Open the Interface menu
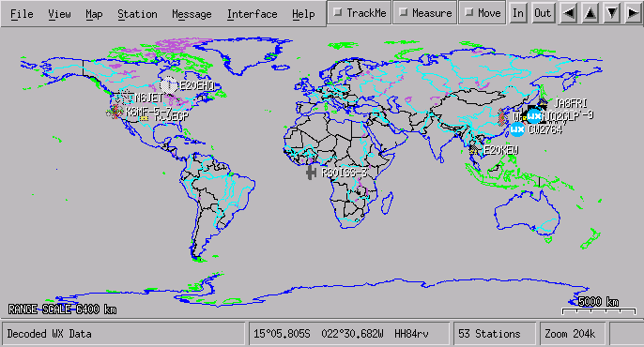The image size is (644, 347). pyautogui.click(x=252, y=14)
